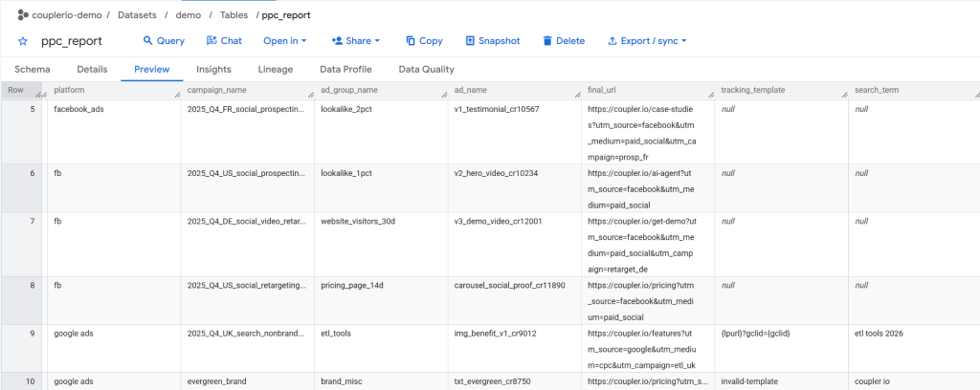Open the Lineage tab
This screenshot has width=980, height=390.
275,69
